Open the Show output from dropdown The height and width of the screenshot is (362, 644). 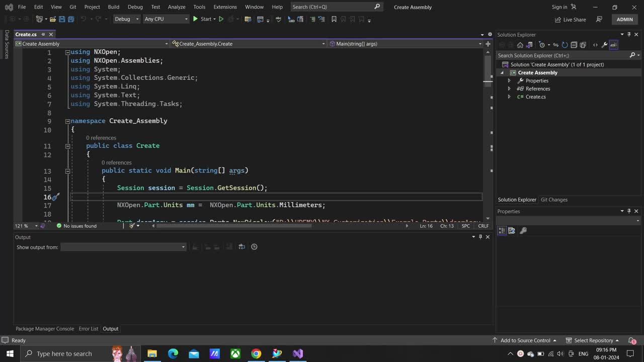click(123, 247)
